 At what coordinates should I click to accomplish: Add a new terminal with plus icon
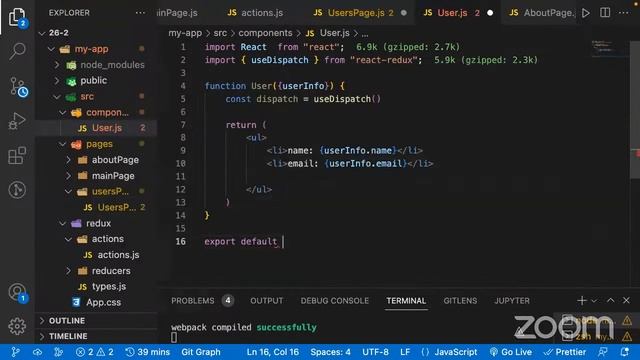[x=582, y=300]
